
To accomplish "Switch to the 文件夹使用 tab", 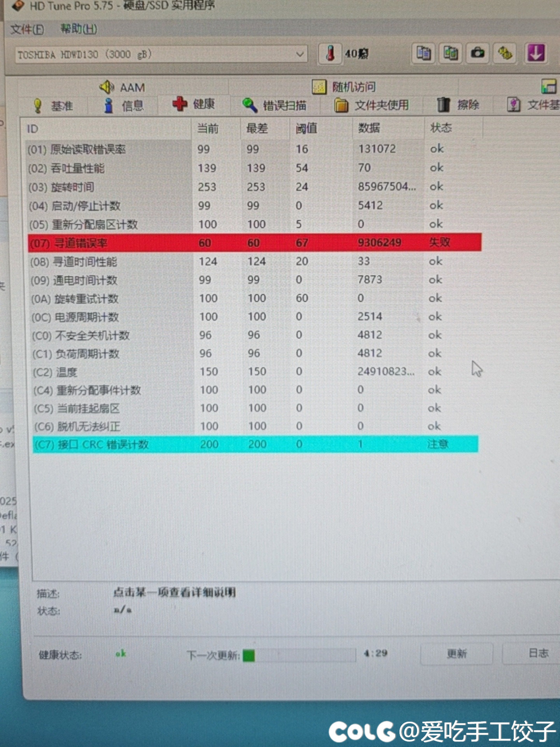I will tap(372, 105).
